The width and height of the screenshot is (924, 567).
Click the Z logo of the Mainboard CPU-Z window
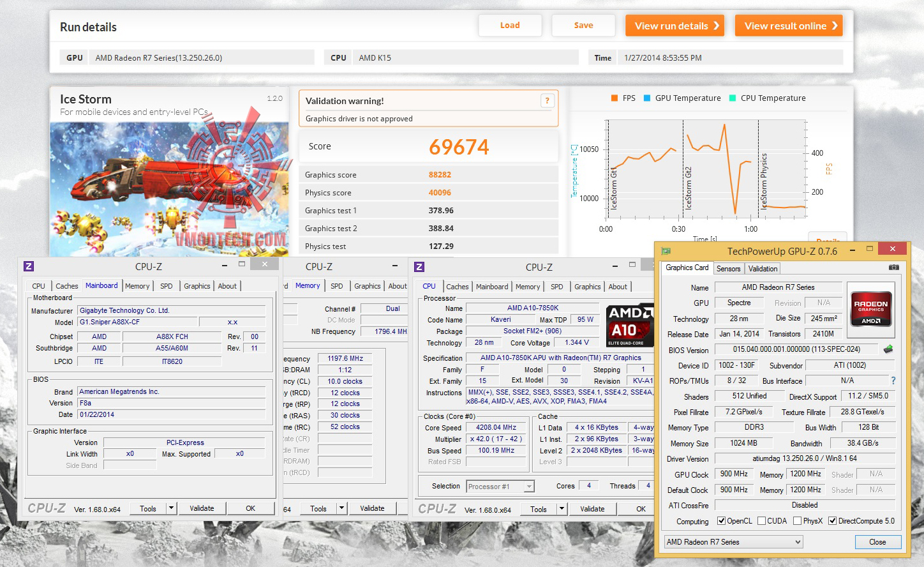tap(29, 266)
